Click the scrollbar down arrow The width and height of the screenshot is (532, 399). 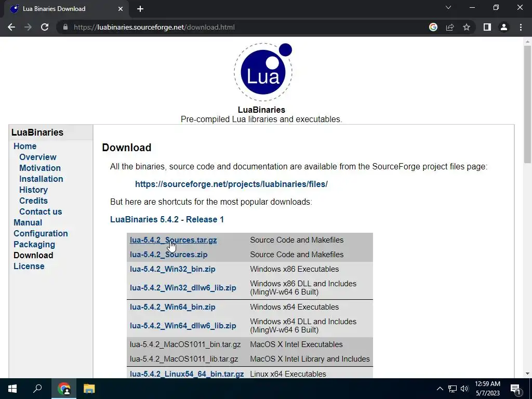pos(527,374)
